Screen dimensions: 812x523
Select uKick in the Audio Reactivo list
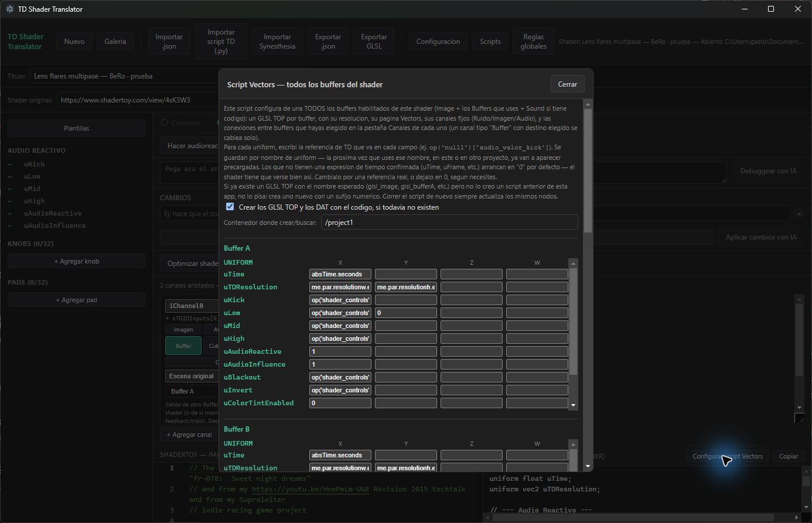click(x=35, y=164)
